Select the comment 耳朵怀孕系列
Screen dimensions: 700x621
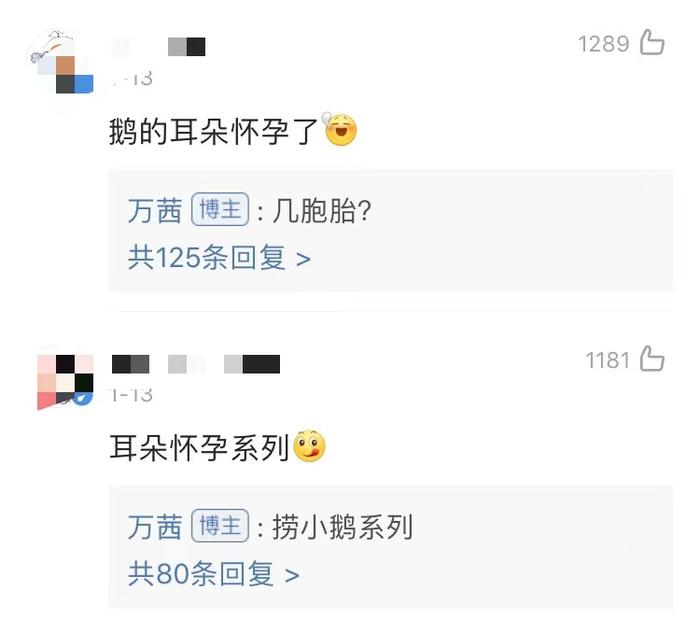point(200,447)
